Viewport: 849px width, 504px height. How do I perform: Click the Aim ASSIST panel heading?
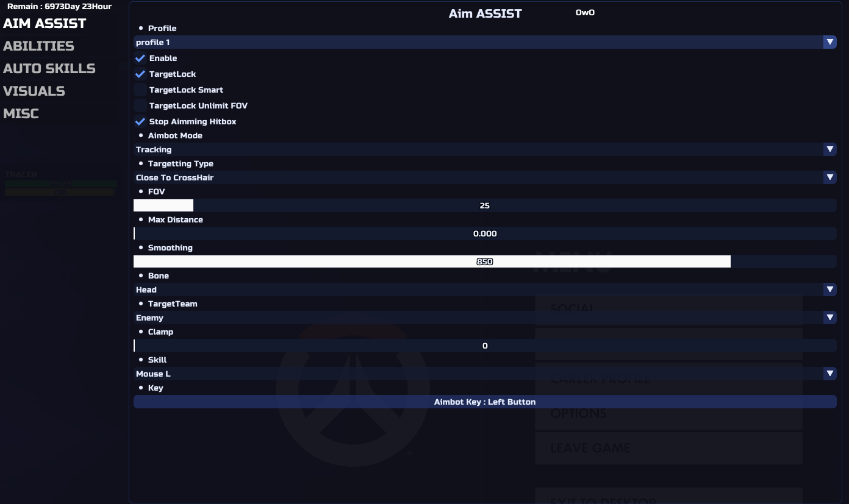[x=485, y=13]
